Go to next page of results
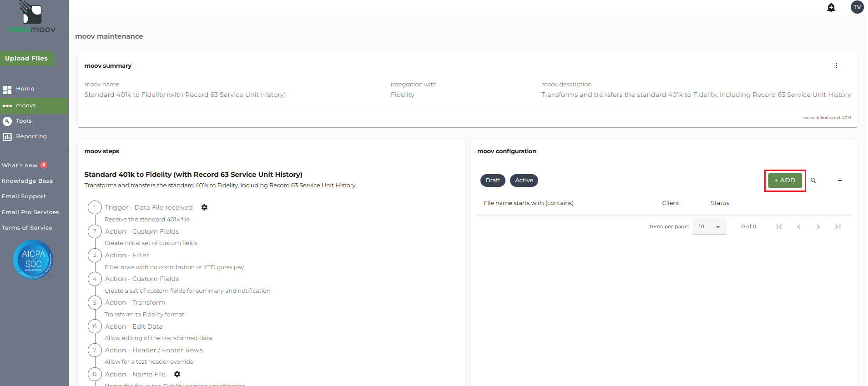This screenshot has width=868, height=386. point(818,226)
